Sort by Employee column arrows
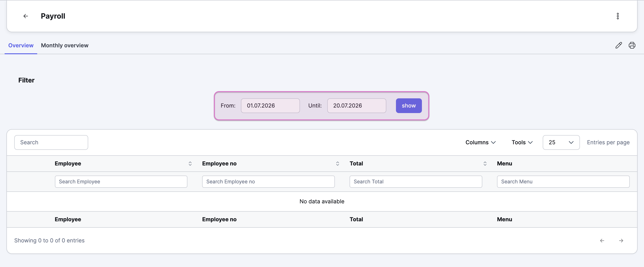 point(190,164)
